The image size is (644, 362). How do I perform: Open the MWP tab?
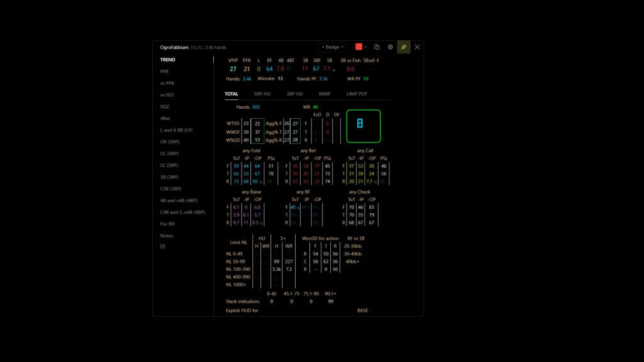click(325, 94)
